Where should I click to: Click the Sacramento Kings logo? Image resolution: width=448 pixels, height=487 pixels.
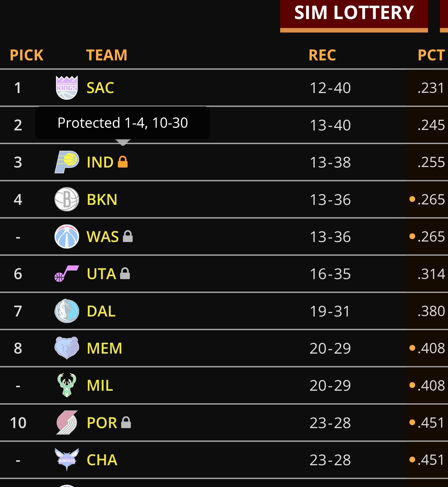pyautogui.click(x=67, y=88)
